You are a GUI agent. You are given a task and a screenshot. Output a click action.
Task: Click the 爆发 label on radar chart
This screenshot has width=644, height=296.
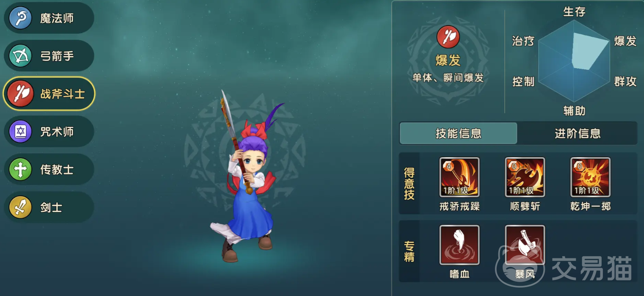pos(625,41)
